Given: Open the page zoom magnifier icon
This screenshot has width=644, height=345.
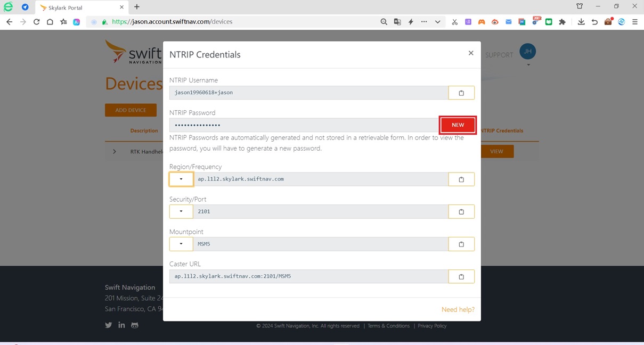Looking at the screenshot, I should tap(384, 22).
